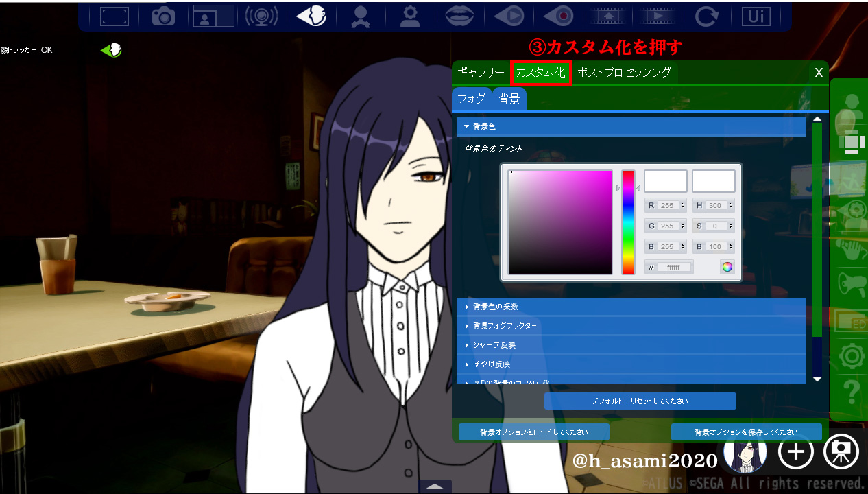Click the webcam icon at bottom right
This screenshot has height=494, width=868.
[841, 451]
